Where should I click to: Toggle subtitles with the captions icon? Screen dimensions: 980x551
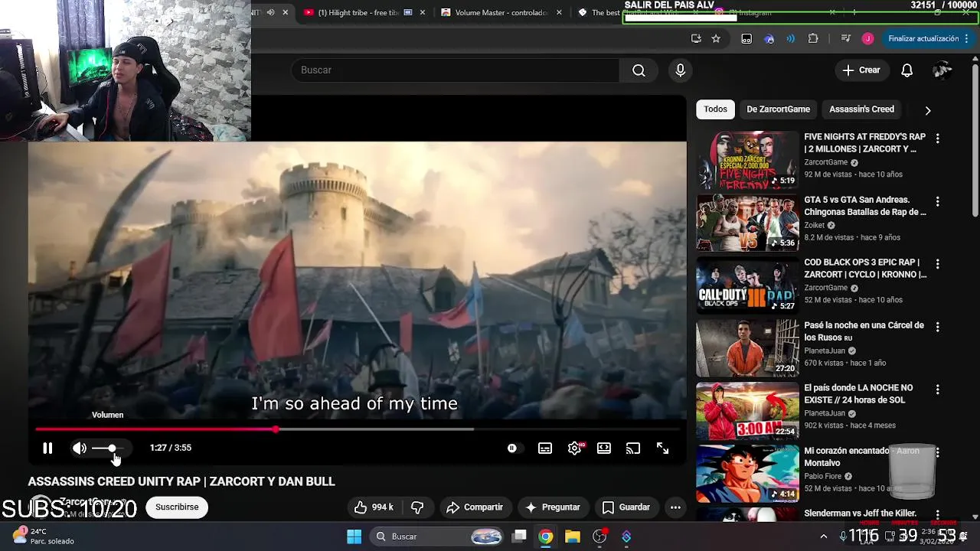click(x=545, y=448)
